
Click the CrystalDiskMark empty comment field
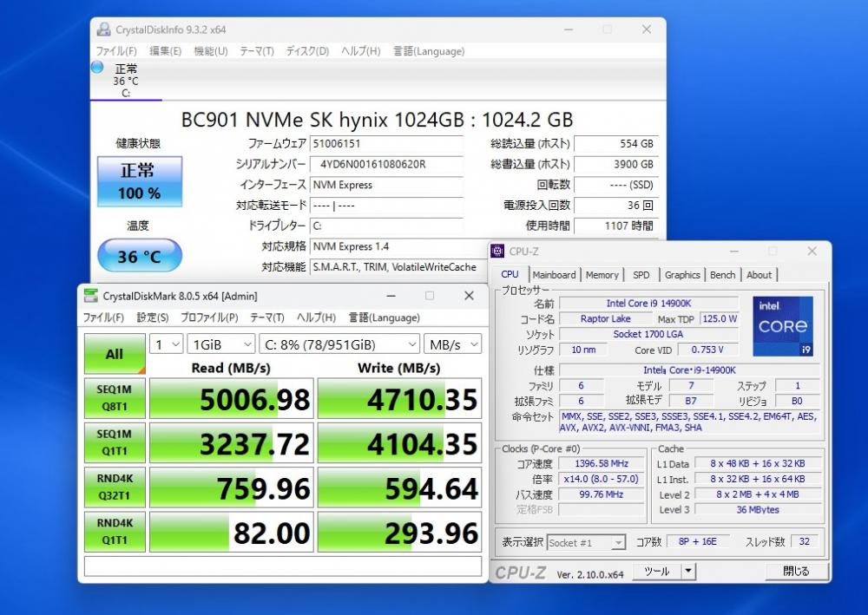coord(283,566)
